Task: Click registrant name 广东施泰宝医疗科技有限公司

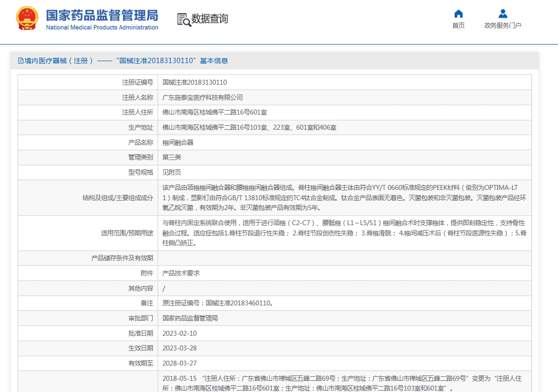Action: coord(203,97)
